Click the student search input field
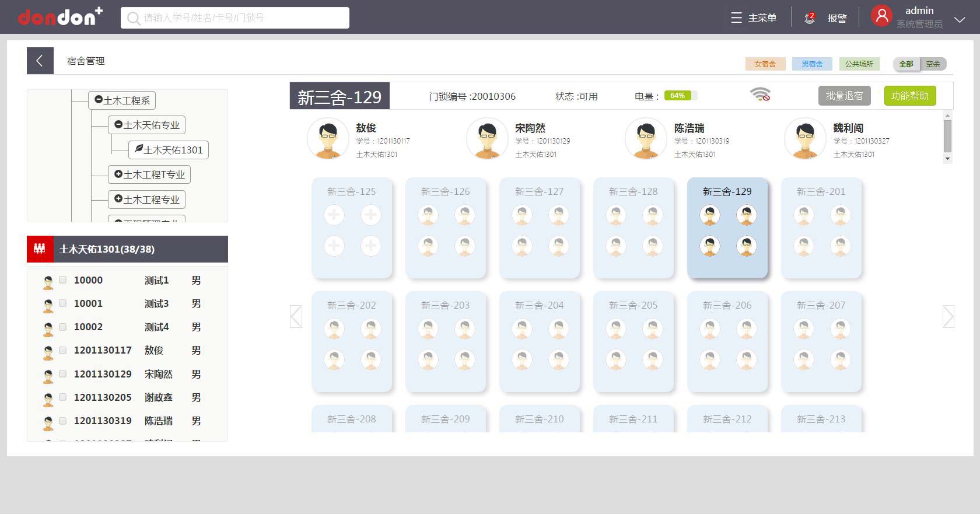 point(235,18)
